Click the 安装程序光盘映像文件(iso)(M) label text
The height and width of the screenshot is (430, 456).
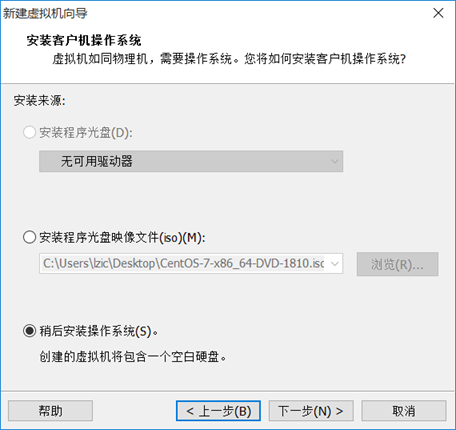(122, 237)
